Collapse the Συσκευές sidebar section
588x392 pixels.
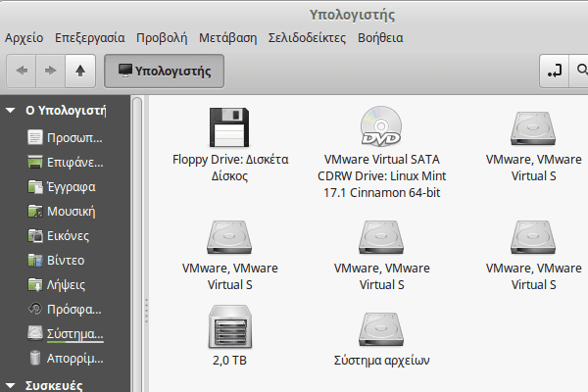click(11, 385)
